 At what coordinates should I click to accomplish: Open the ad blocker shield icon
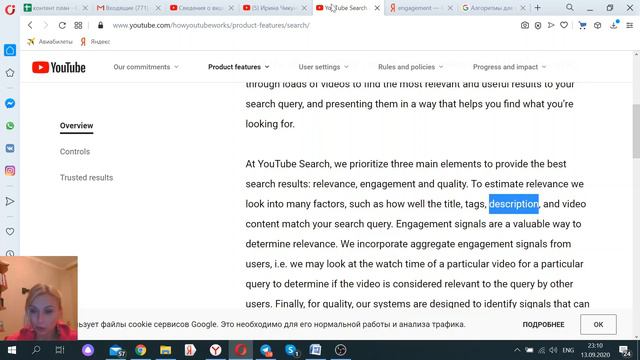tap(538, 25)
